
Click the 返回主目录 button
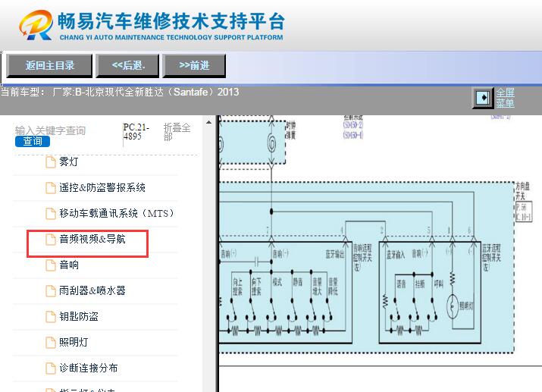click(x=49, y=65)
